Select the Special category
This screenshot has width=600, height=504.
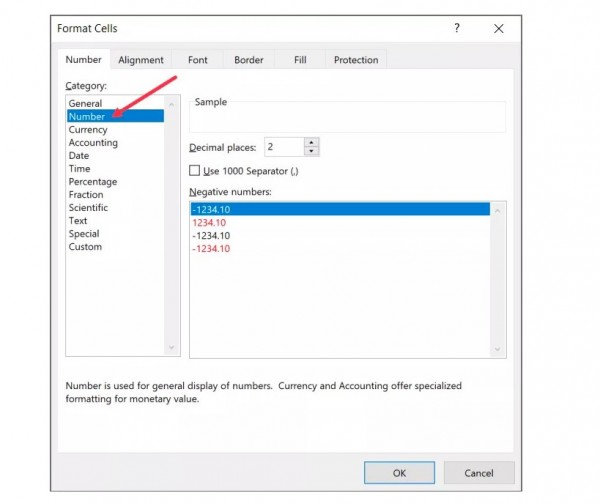(116, 233)
